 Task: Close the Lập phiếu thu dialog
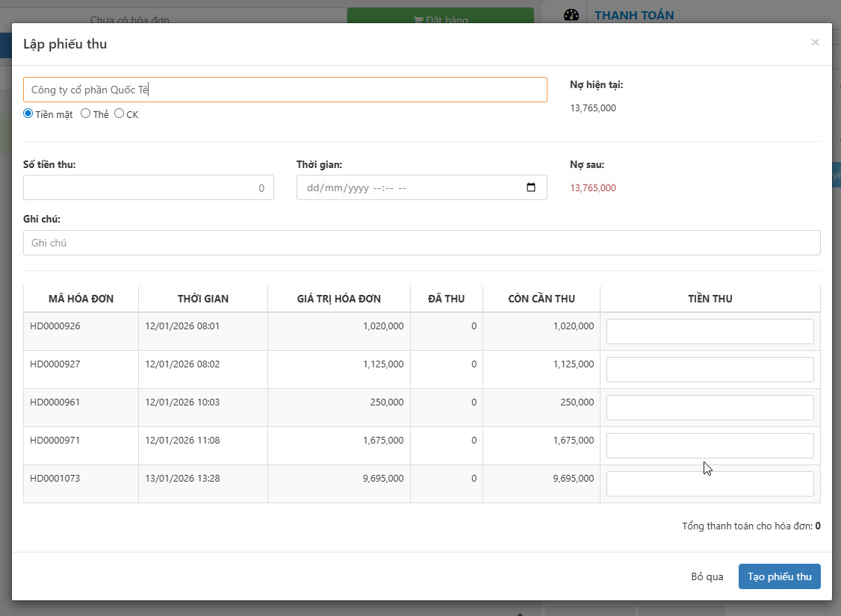(815, 43)
